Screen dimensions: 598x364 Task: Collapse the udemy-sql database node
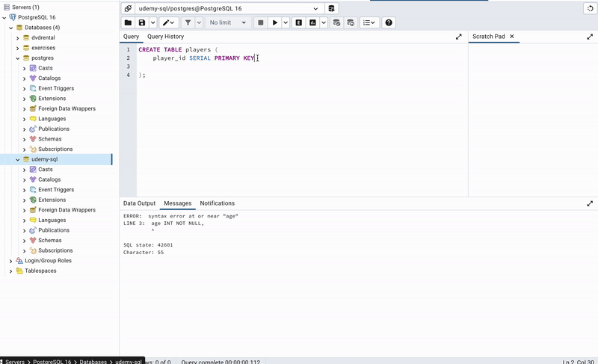17,160
